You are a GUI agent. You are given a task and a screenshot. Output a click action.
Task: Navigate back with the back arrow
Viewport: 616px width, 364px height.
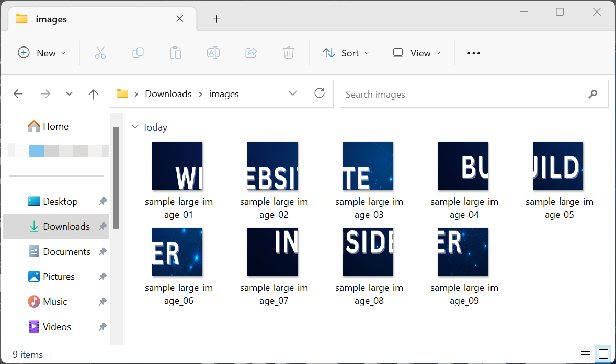[18, 93]
